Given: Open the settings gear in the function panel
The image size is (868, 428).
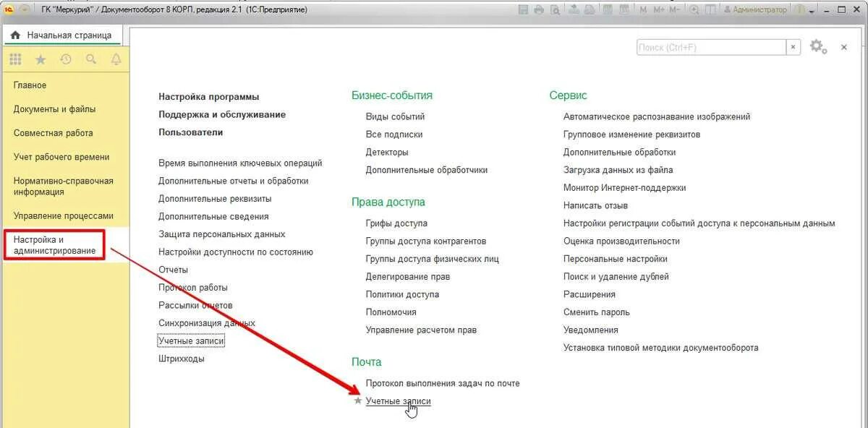Looking at the screenshot, I should pos(817,47).
